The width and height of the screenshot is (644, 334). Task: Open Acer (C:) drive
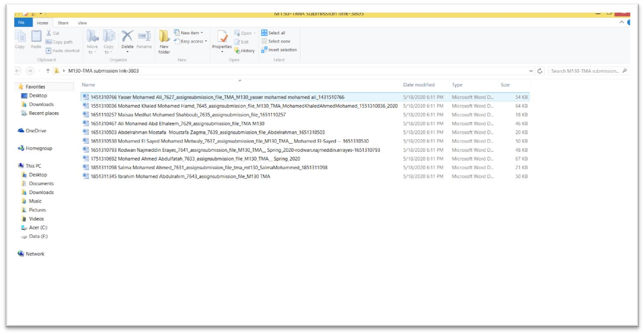click(x=34, y=227)
